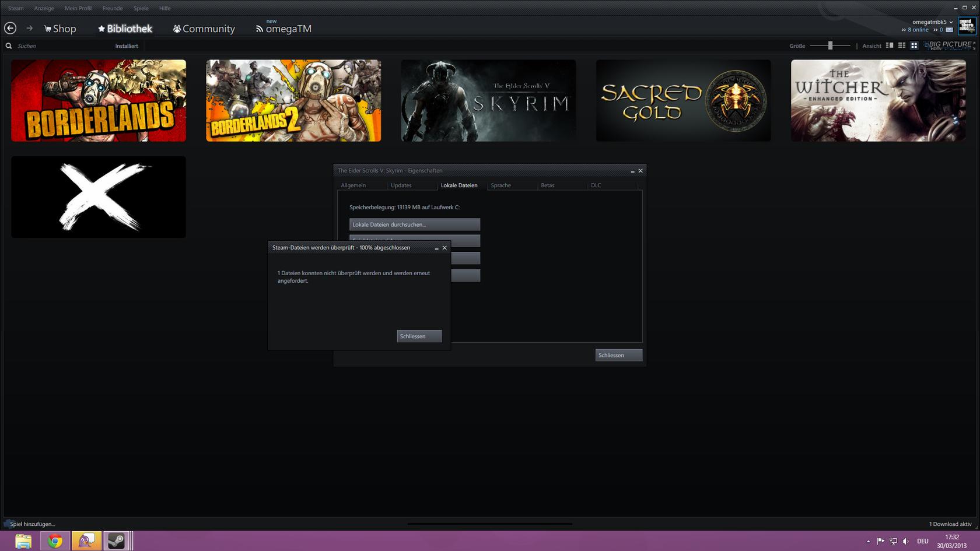Switch to list view layout
The width and height of the screenshot is (980, 551).
(x=902, y=45)
